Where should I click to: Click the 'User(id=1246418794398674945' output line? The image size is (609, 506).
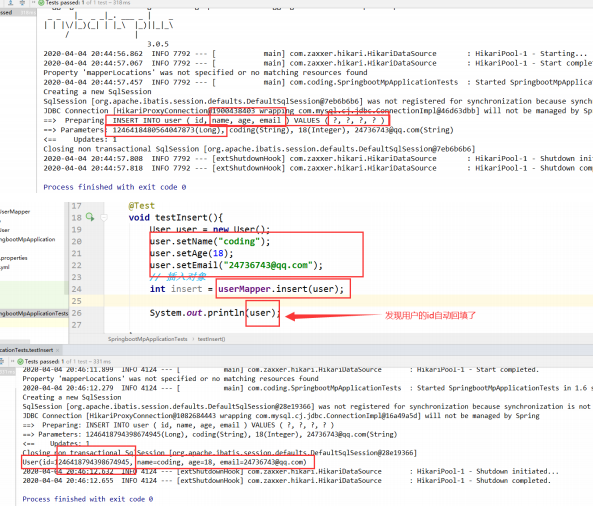[x=164, y=462]
